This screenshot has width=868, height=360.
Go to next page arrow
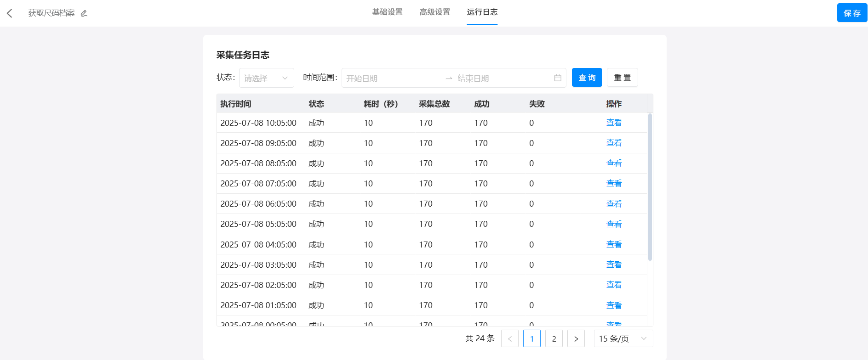pyautogui.click(x=576, y=339)
